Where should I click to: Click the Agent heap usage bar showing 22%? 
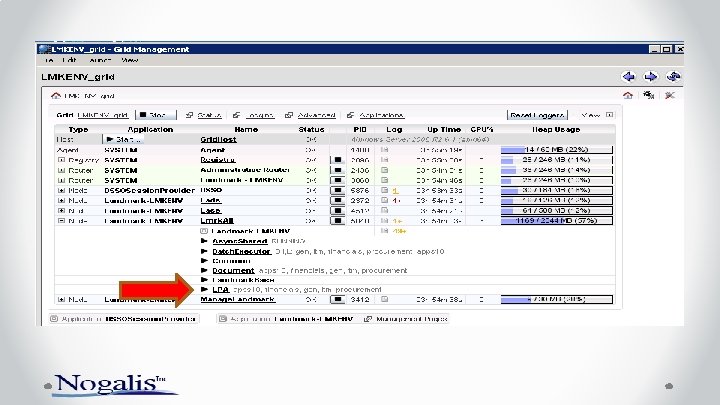point(557,150)
